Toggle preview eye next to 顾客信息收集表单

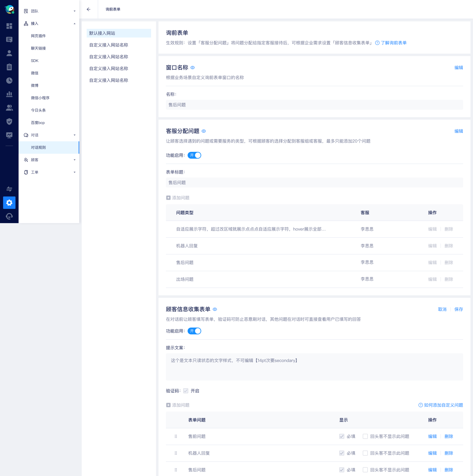click(x=215, y=309)
